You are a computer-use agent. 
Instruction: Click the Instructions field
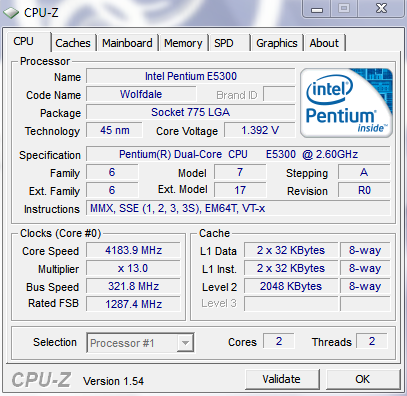pos(238,208)
